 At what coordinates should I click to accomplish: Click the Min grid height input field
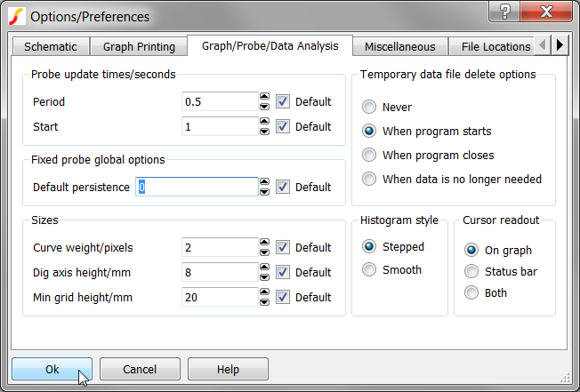pyautogui.click(x=219, y=298)
